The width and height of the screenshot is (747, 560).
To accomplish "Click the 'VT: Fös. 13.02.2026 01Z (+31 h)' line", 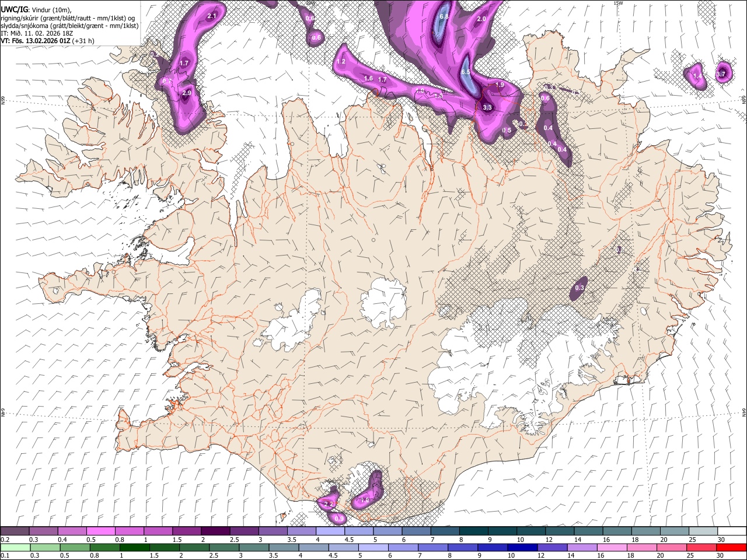I will pyautogui.click(x=47, y=41).
